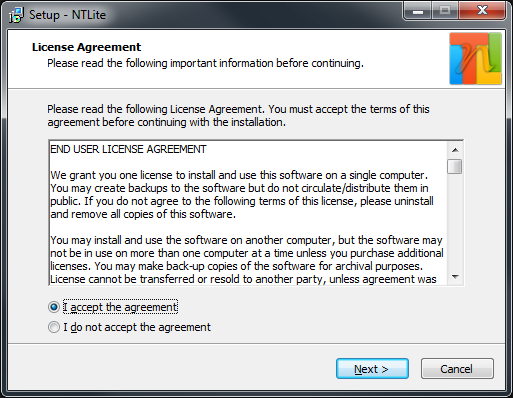Proceed with the Next button
The height and width of the screenshot is (398, 513).
pos(372,369)
